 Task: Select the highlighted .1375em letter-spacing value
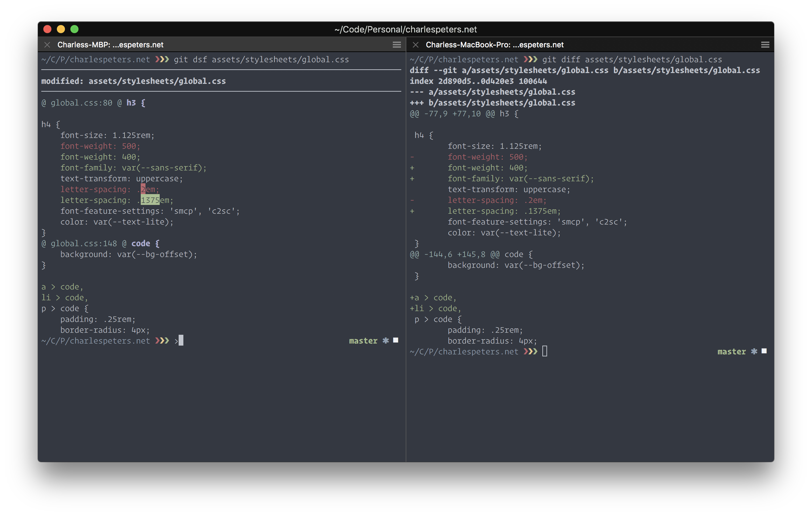coord(150,200)
